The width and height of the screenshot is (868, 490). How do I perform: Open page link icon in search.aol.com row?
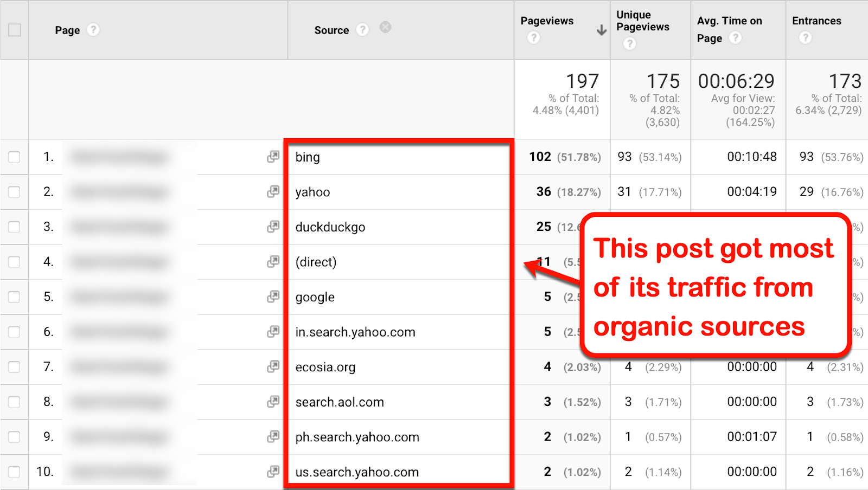[273, 402]
